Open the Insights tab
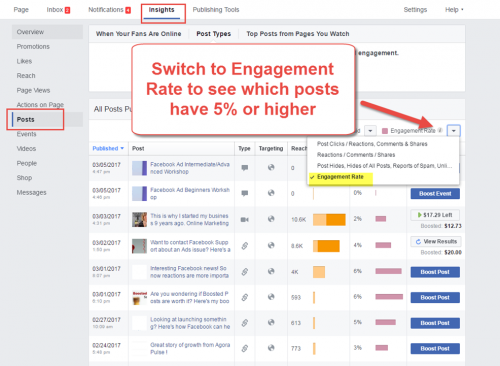This screenshot has width=500, height=366. pyautogui.click(x=162, y=10)
